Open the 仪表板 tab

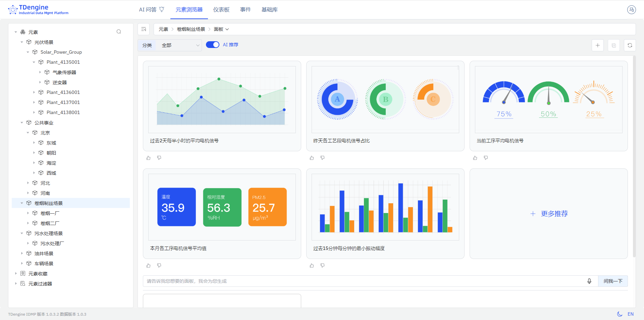[x=221, y=9]
